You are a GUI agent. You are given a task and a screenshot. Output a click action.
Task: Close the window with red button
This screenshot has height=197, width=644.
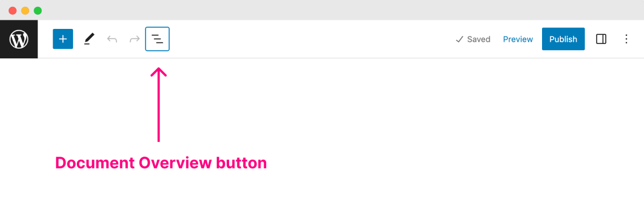pos(13,11)
